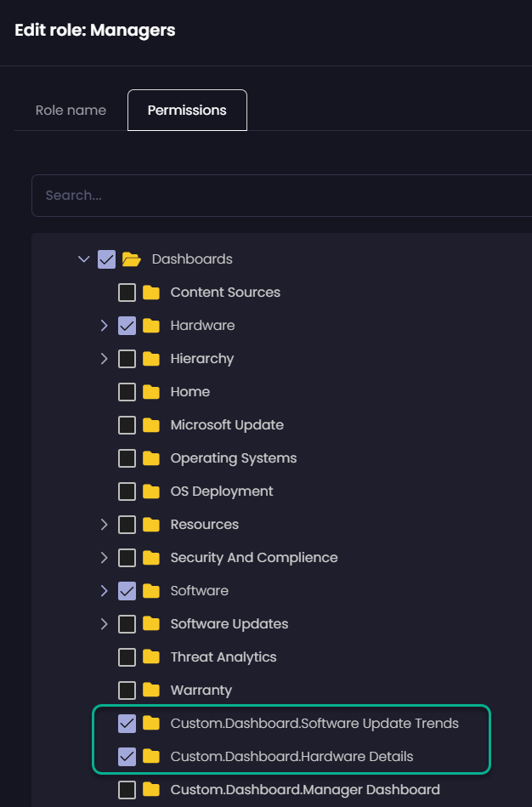Click the Warranty folder icon
Viewport: 532px width, 807px height.
pos(151,690)
